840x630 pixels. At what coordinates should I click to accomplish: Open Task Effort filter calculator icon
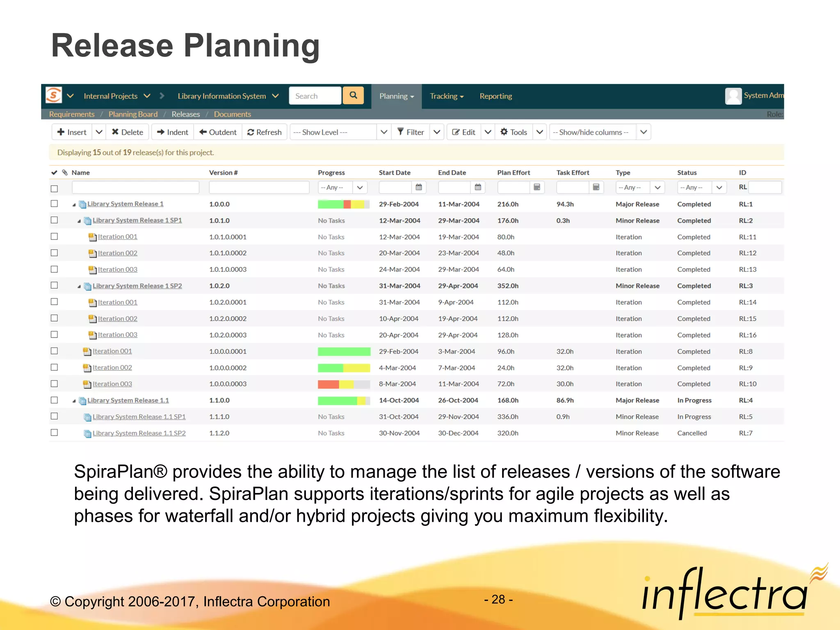coord(596,187)
